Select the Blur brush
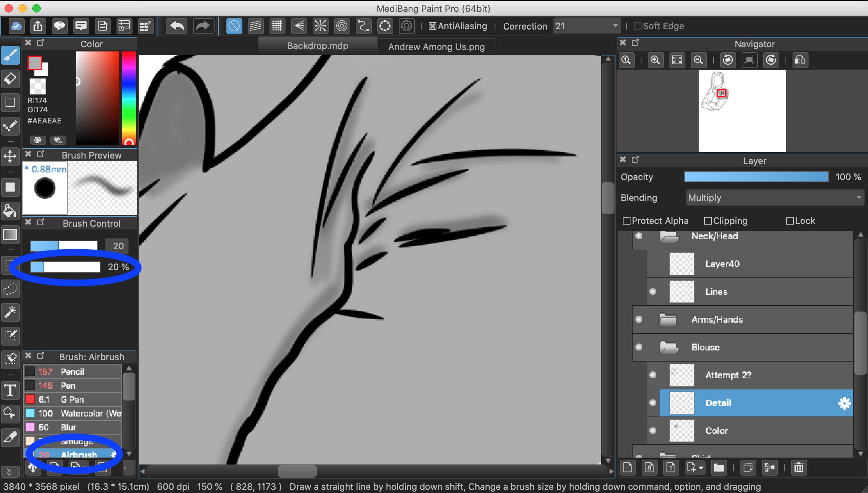The height and width of the screenshot is (493, 868). (x=73, y=427)
